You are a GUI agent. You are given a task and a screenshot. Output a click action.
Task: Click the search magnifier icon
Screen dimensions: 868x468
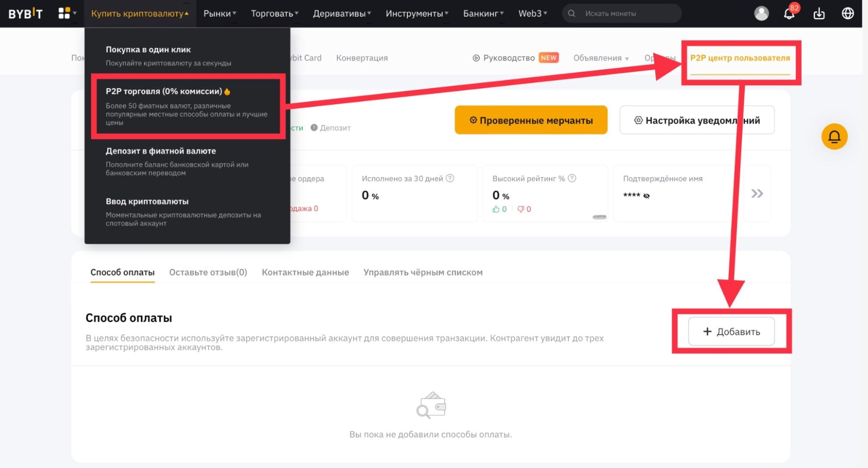pyautogui.click(x=572, y=13)
